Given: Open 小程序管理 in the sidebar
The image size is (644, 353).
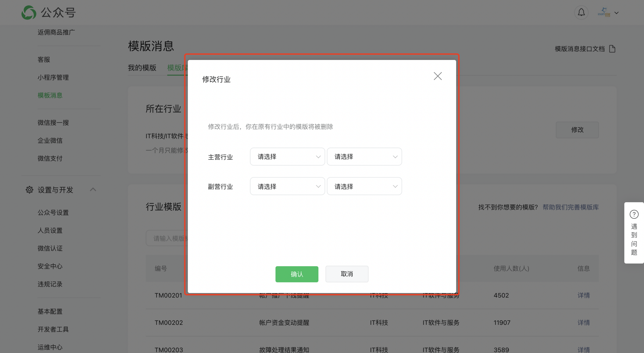Looking at the screenshot, I should [53, 78].
